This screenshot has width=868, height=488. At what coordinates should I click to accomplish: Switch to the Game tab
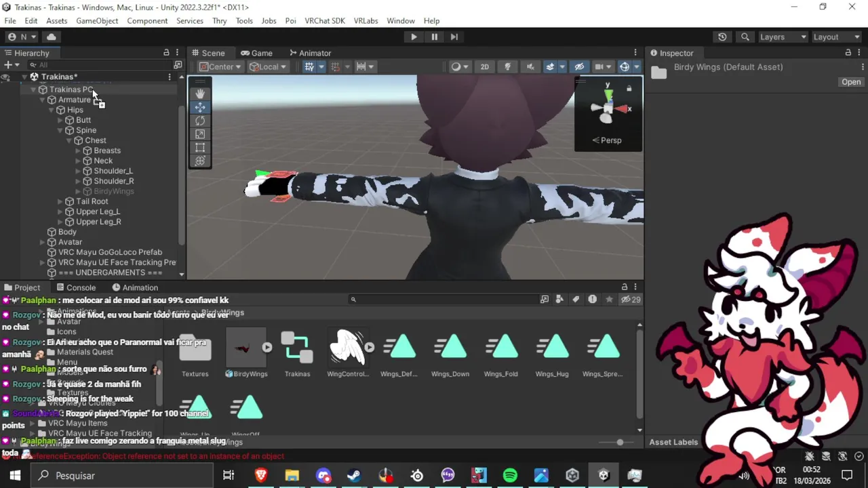(256, 53)
